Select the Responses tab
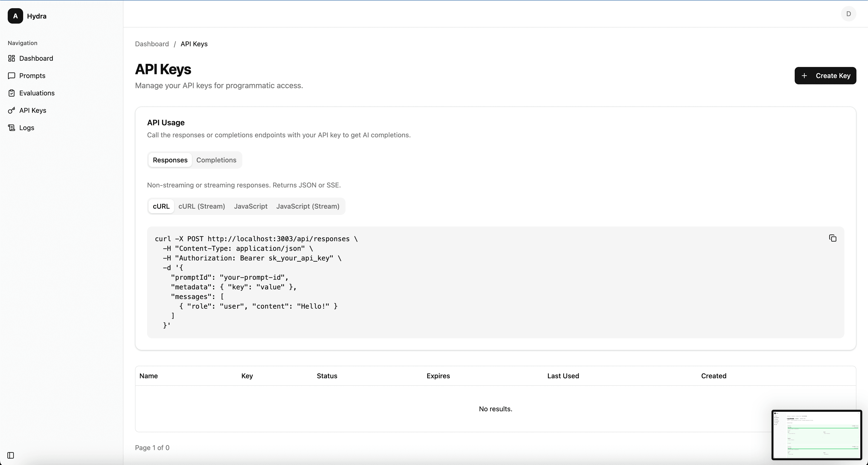This screenshot has width=868, height=465. coord(170,160)
